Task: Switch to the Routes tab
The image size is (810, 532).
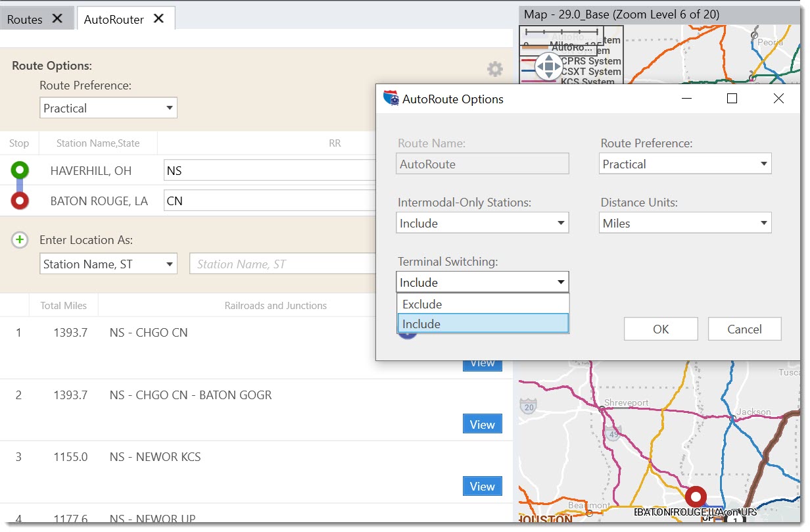Action: pyautogui.click(x=25, y=20)
